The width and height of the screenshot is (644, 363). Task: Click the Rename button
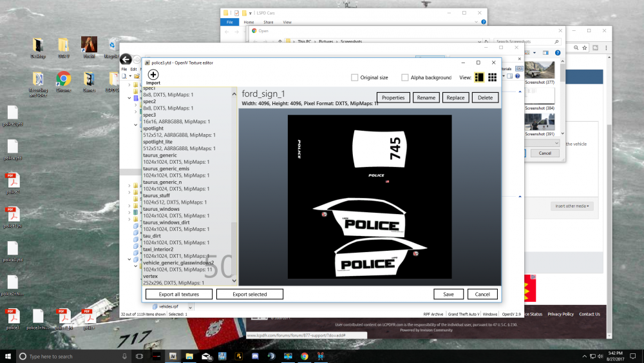(x=426, y=97)
